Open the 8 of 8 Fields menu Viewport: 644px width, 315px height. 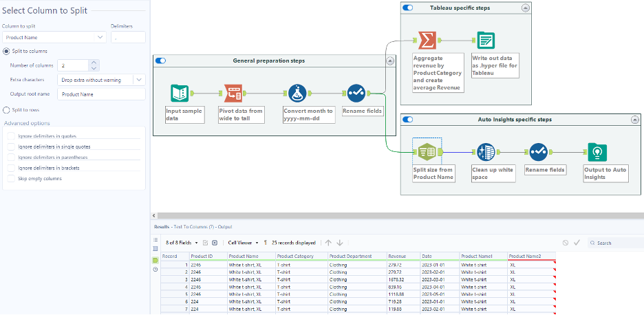[183, 243]
